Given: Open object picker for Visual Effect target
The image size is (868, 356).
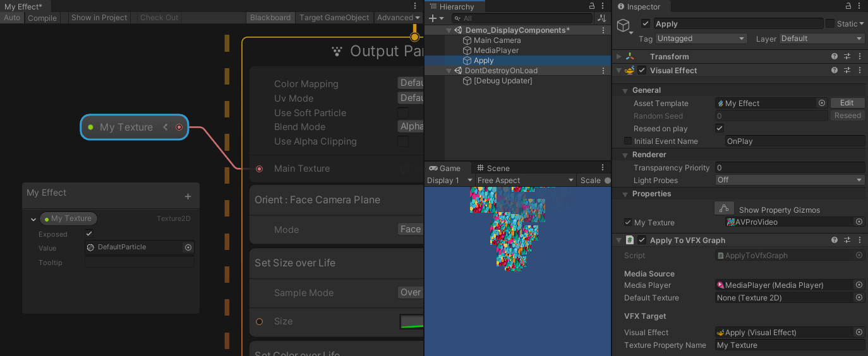Looking at the screenshot, I should tap(859, 332).
